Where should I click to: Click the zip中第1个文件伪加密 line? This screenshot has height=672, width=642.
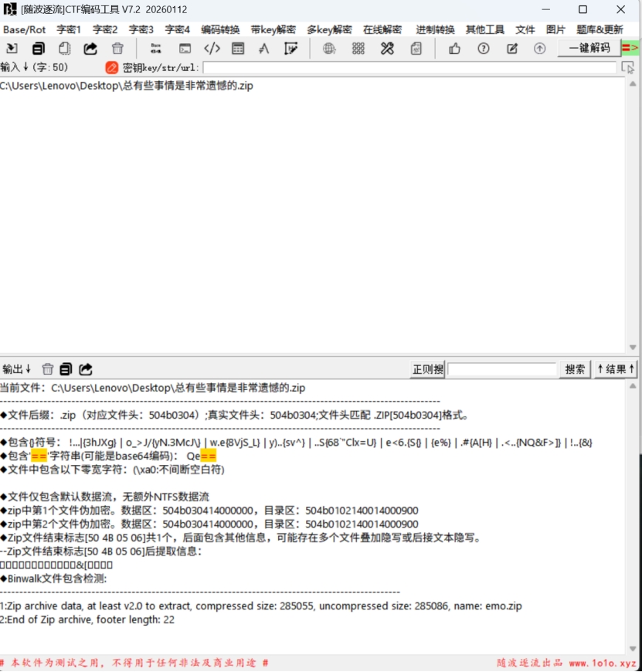tap(209, 511)
